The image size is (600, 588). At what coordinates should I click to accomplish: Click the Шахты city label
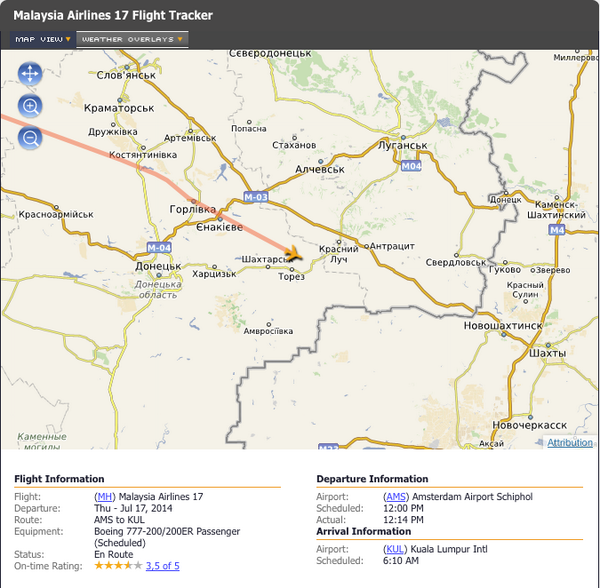pyautogui.click(x=547, y=353)
